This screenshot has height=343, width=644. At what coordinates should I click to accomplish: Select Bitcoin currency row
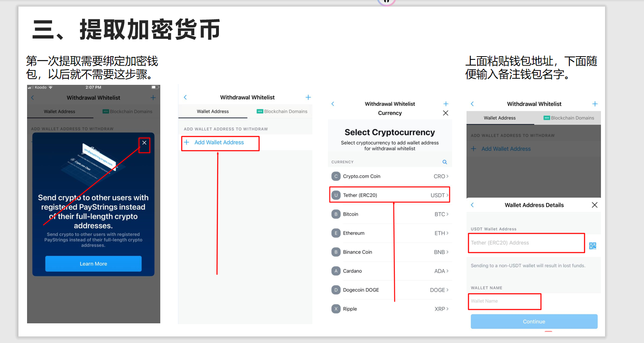pos(390,214)
